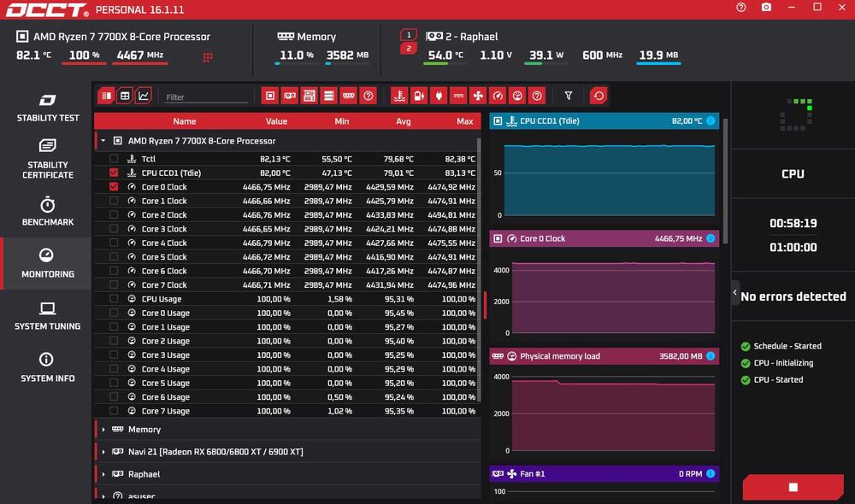Open info for the Physical memory load graph
The image size is (855, 504).
click(711, 356)
